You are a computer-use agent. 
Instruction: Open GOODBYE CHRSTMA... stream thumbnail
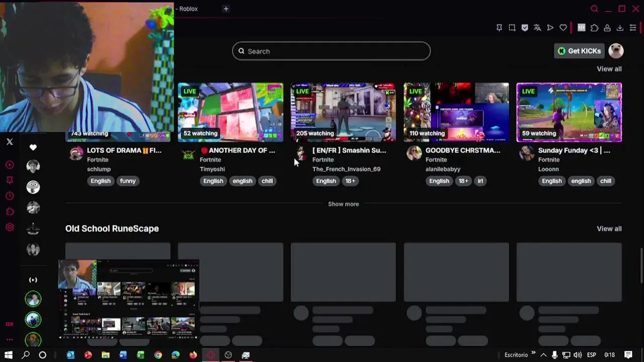pyautogui.click(x=456, y=113)
